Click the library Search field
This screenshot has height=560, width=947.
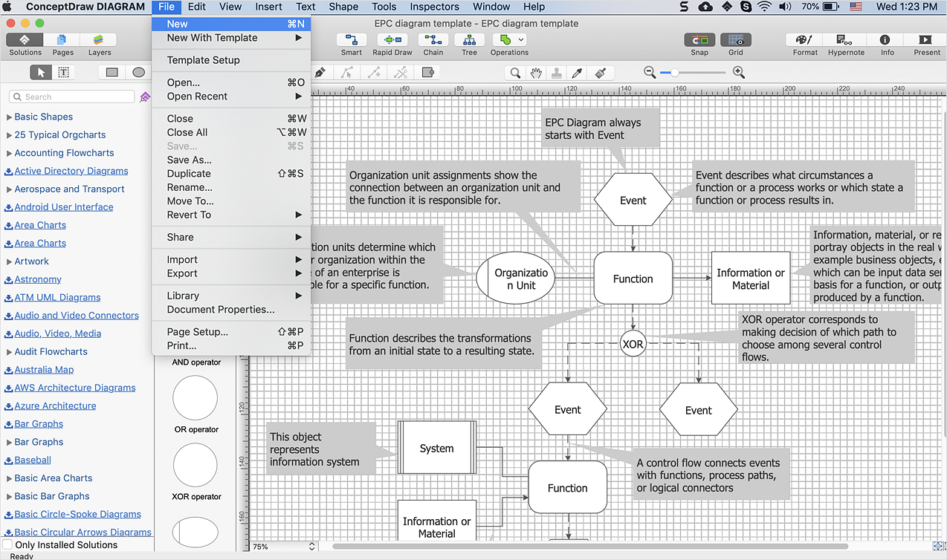[x=74, y=97]
